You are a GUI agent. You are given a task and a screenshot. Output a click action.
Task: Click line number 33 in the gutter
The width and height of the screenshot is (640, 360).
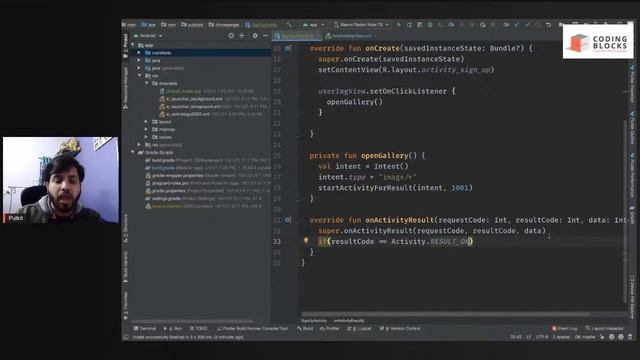click(x=277, y=242)
